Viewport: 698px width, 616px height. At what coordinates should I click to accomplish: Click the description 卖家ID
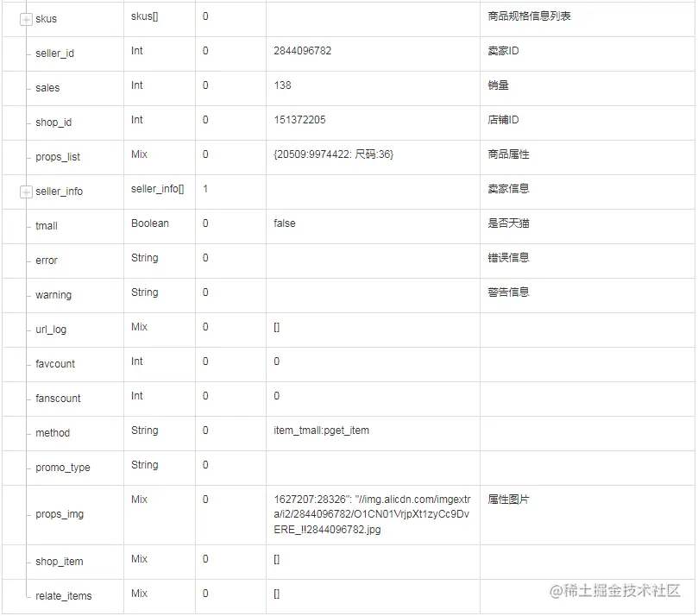(x=504, y=51)
